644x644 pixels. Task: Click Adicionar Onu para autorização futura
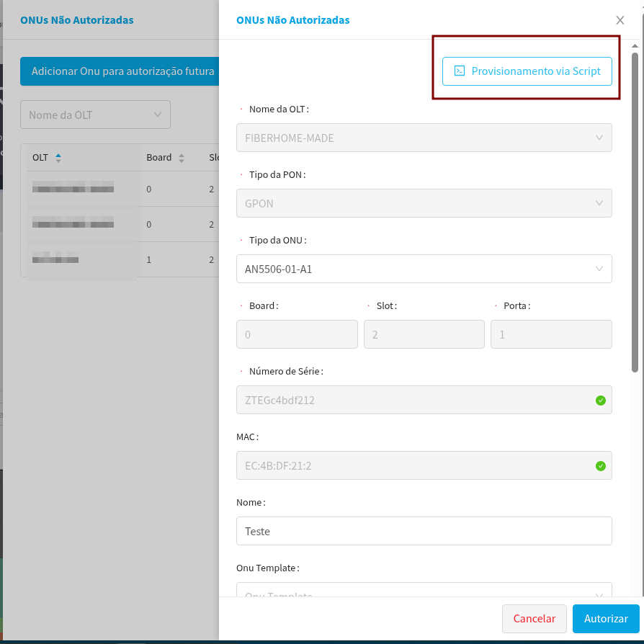point(122,71)
